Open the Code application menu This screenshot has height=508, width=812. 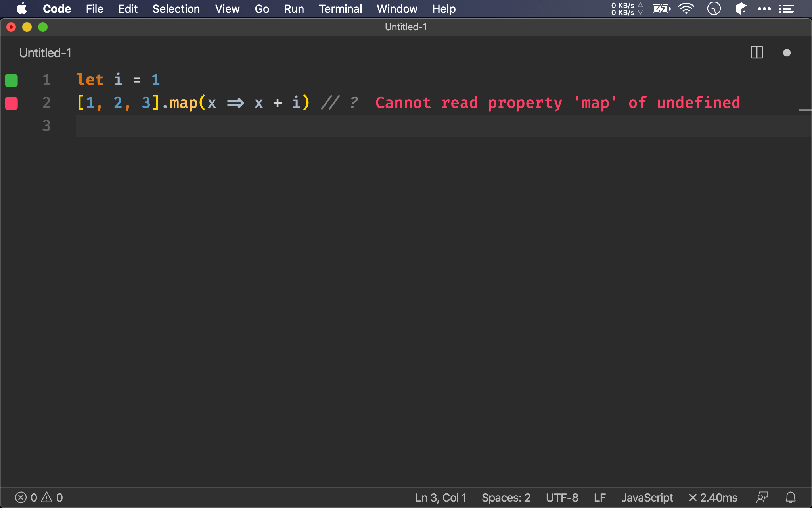click(x=57, y=9)
